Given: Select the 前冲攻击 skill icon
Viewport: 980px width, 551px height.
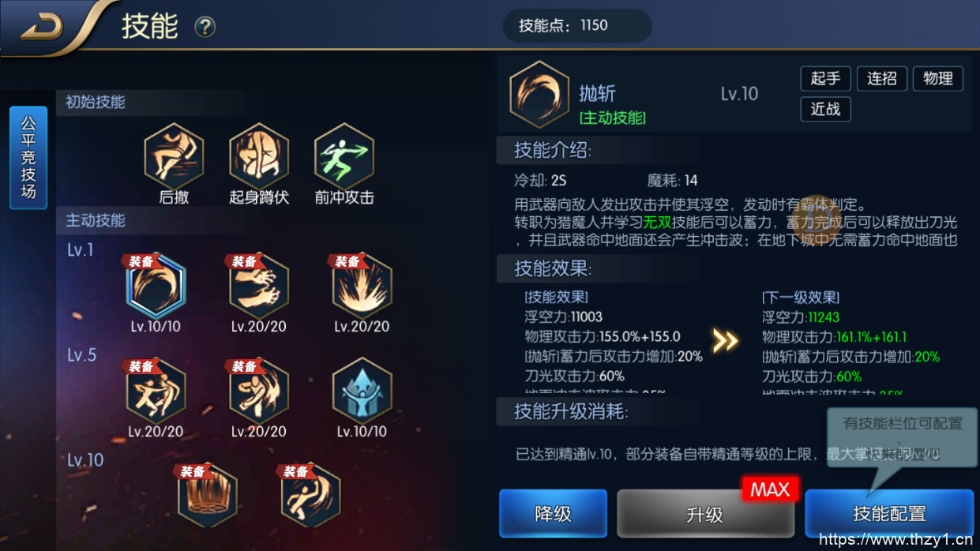Looking at the screenshot, I should pos(344,156).
